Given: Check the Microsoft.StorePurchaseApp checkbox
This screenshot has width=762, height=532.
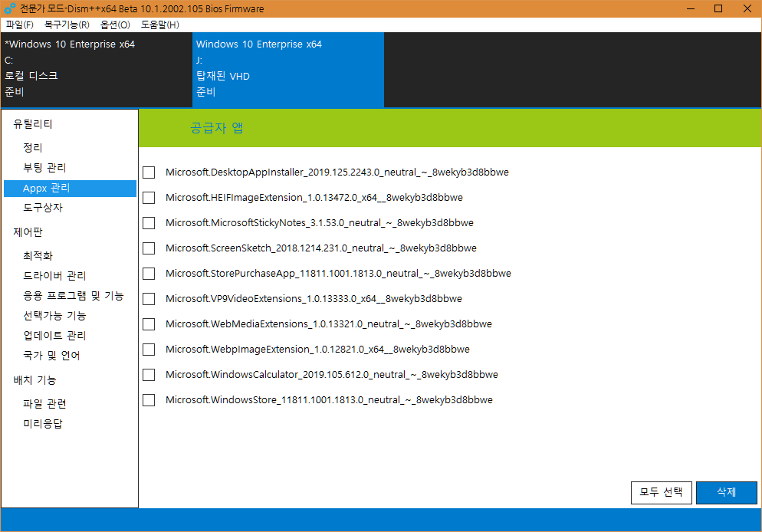Looking at the screenshot, I should pos(149,274).
